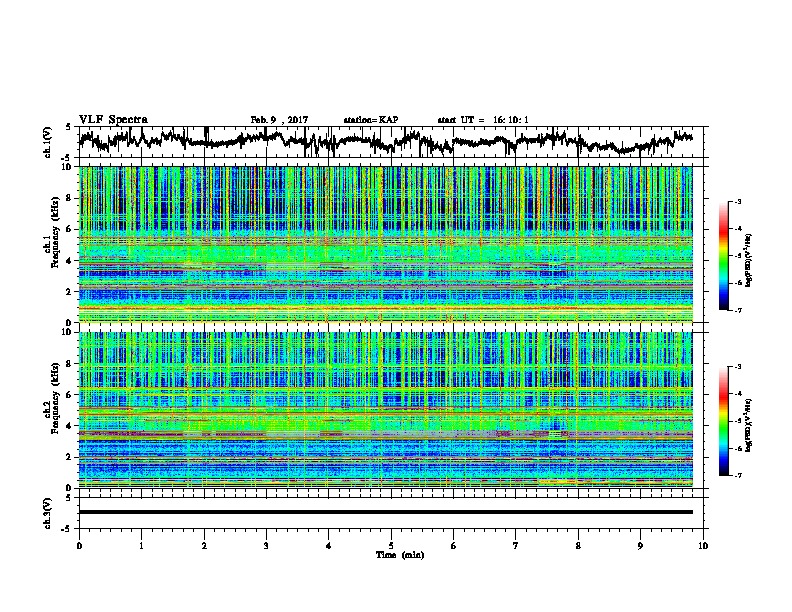The width and height of the screenshot is (792, 612).
Task: Click the ch.1(V) waveform trace panel
Action: tap(393, 142)
